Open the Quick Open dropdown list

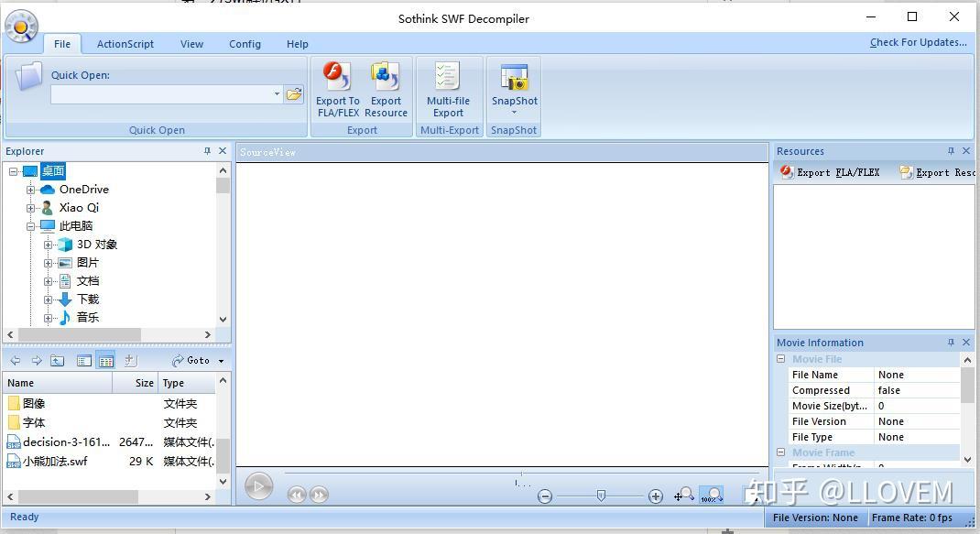coord(277,94)
